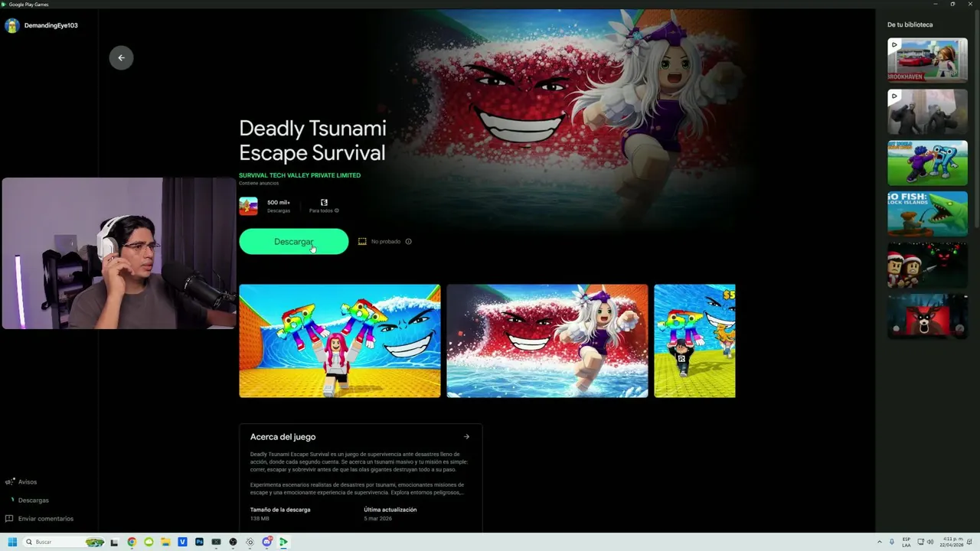This screenshot has width=980, height=551.
Task: Open the E content rating badge
Action: point(324,202)
